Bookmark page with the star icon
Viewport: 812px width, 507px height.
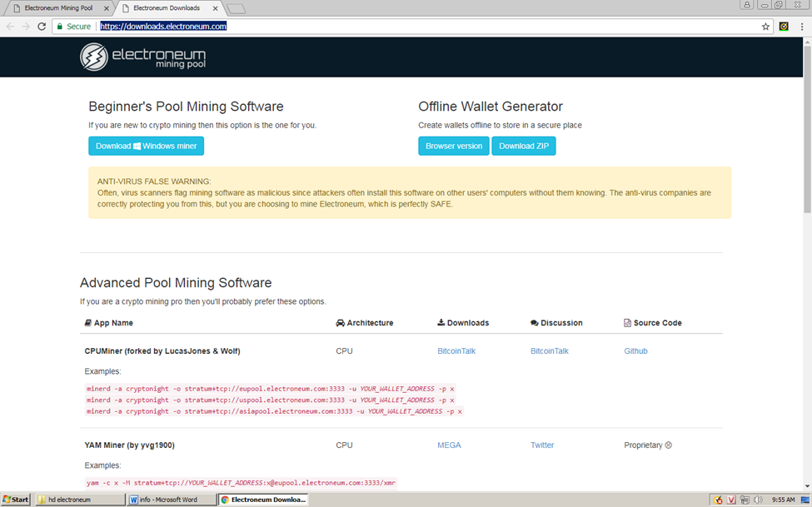[765, 27]
